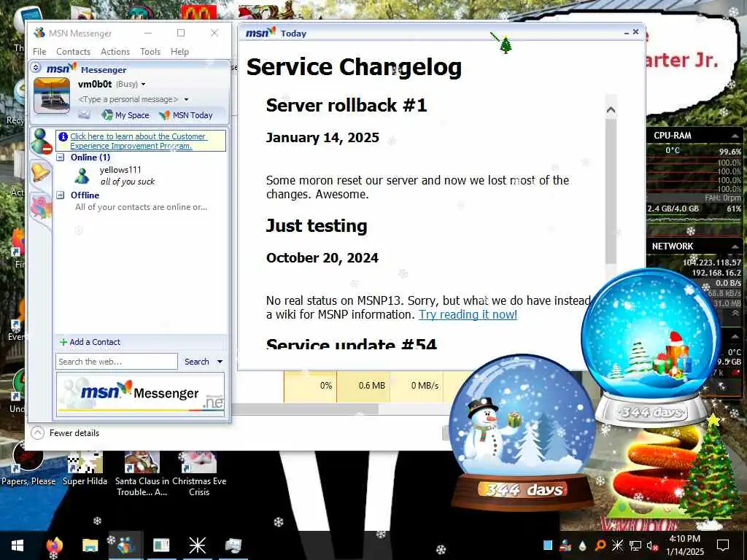Open the Customer Experience Improvement Program link

138,141
